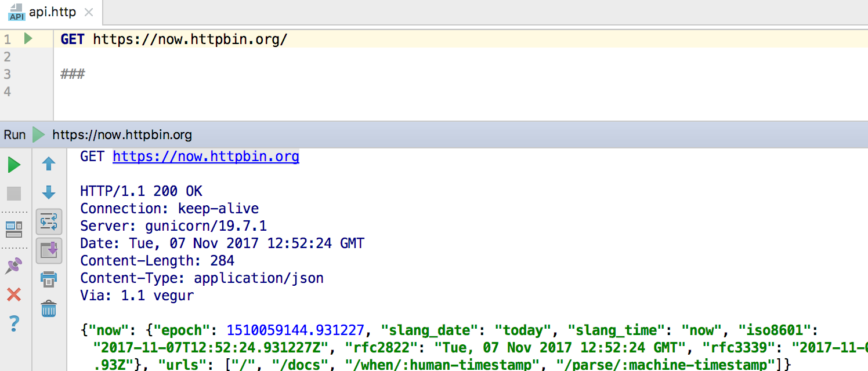Click the Content-Type: application/json header
868x371 pixels.
(x=202, y=278)
